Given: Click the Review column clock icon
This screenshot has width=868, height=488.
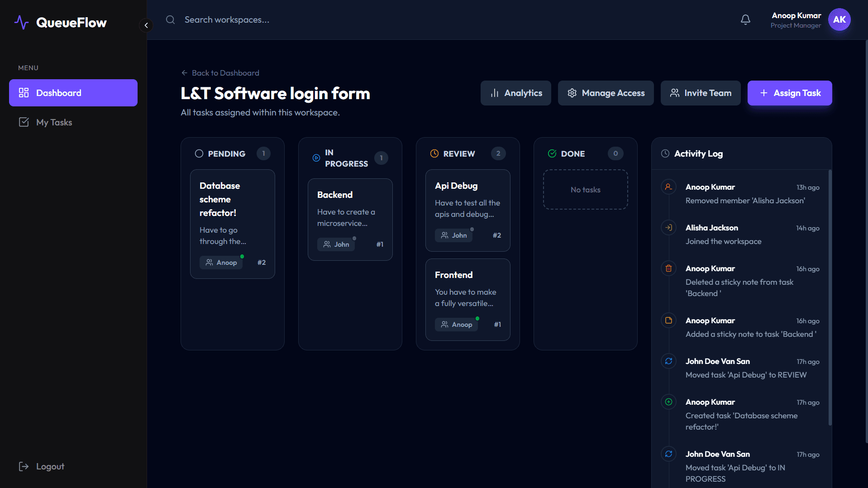Looking at the screenshot, I should 434,153.
